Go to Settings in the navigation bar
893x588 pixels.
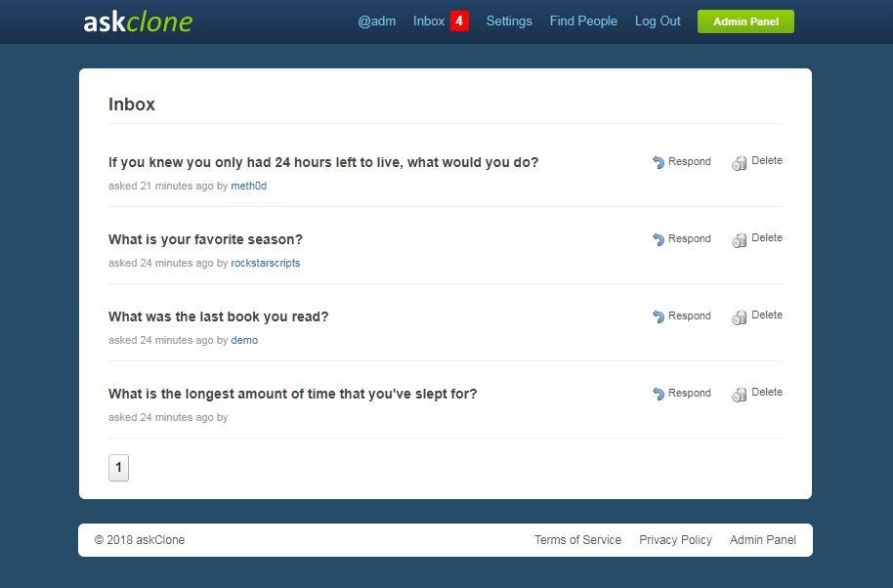point(509,21)
